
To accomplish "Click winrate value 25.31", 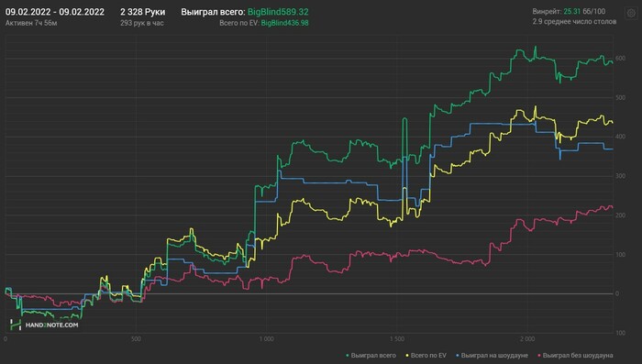I will 572,12.
